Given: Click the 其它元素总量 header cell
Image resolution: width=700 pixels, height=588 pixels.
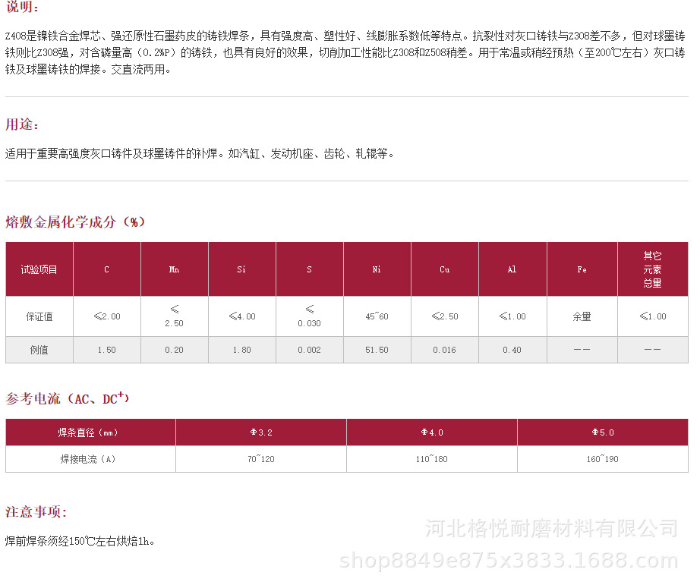Looking at the screenshot, I should 653,269.
